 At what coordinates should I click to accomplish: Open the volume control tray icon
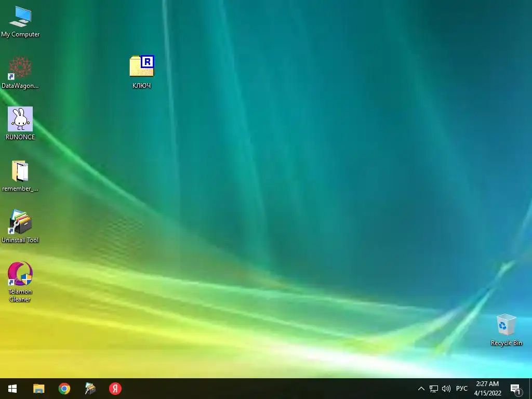[x=446, y=389]
